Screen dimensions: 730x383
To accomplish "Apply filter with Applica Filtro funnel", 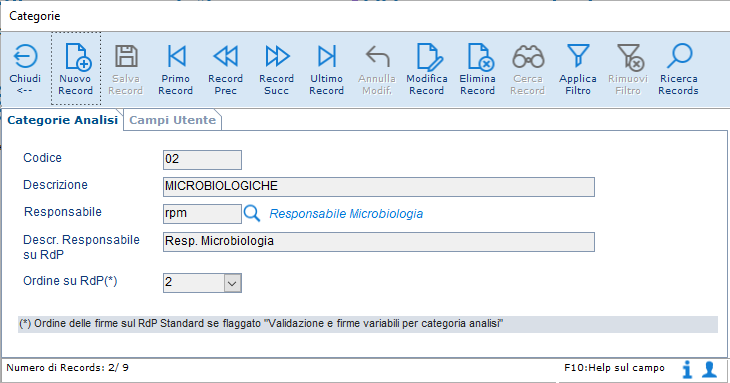I will pyautogui.click(x=578, y=70).
